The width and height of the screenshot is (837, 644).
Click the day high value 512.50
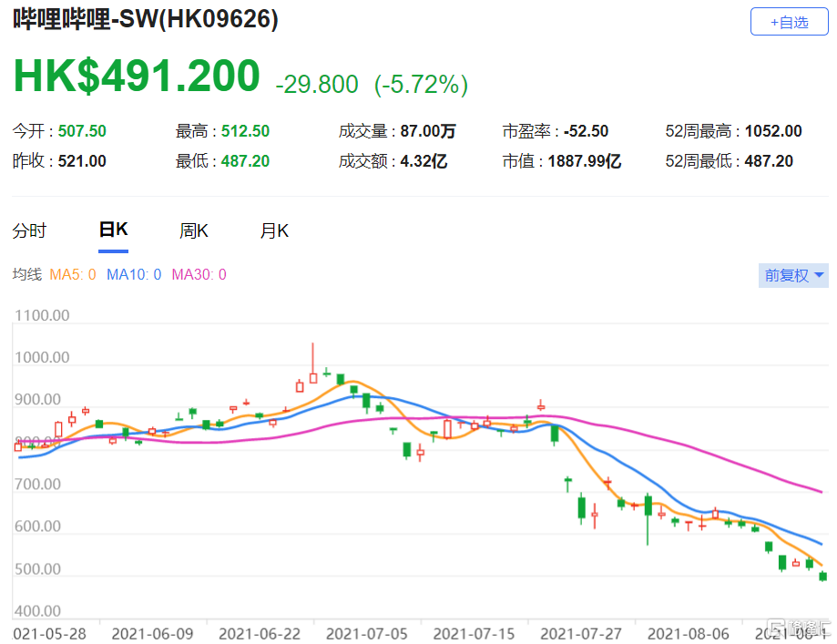[x=246, y=131]
